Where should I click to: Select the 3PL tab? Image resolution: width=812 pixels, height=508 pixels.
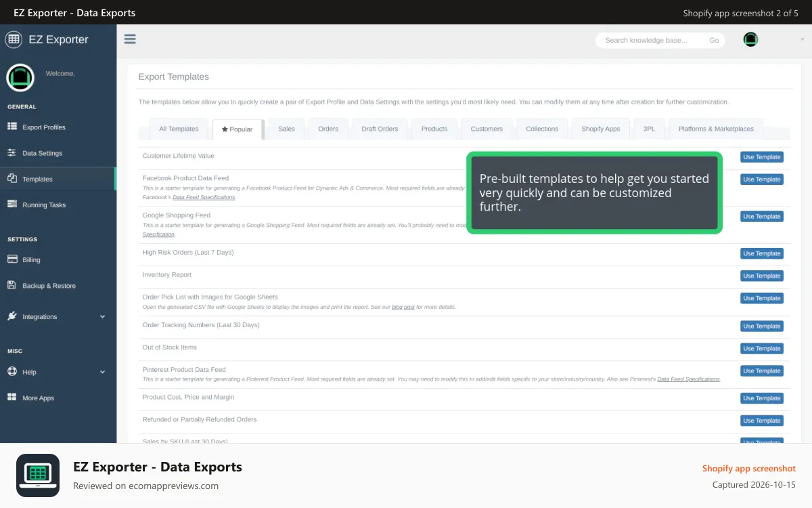pos(649,129)
